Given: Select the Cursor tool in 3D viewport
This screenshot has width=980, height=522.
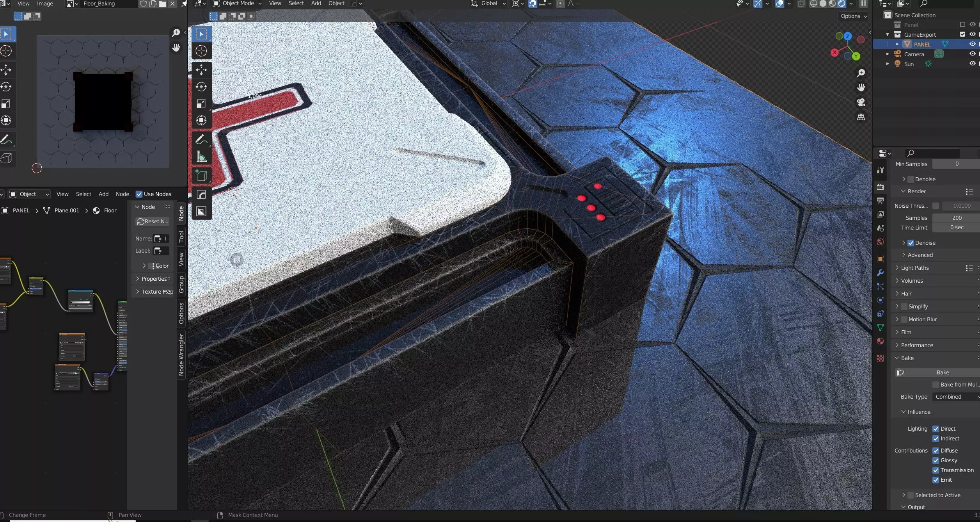Looking at the screenshot, I should [x=201, y=51].
